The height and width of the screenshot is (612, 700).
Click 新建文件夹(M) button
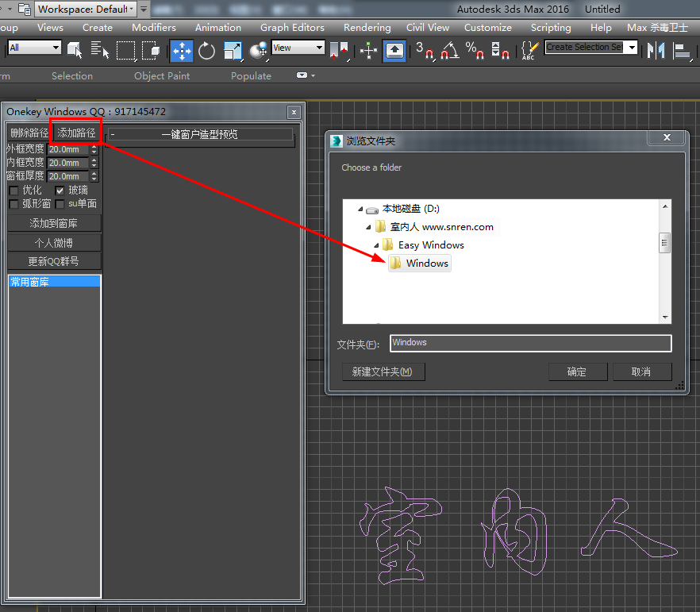click(x=383, y=371)
